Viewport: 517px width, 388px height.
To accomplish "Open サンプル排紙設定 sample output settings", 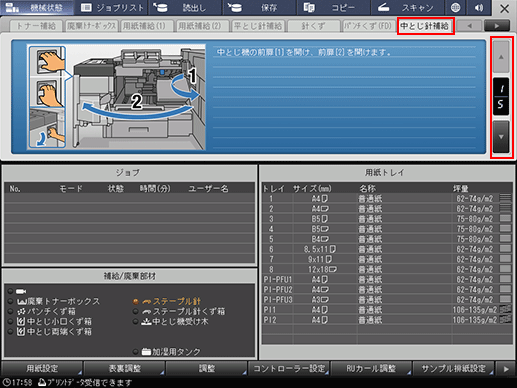I will [x=454, y=368].
